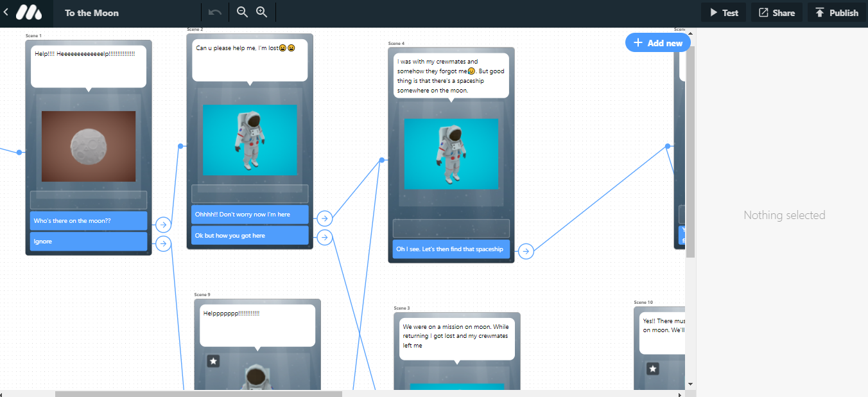The width and height of the screenshot is (868, 397).
Task: Click the connection node left of Scene 1
Action: tap(19, 152)
